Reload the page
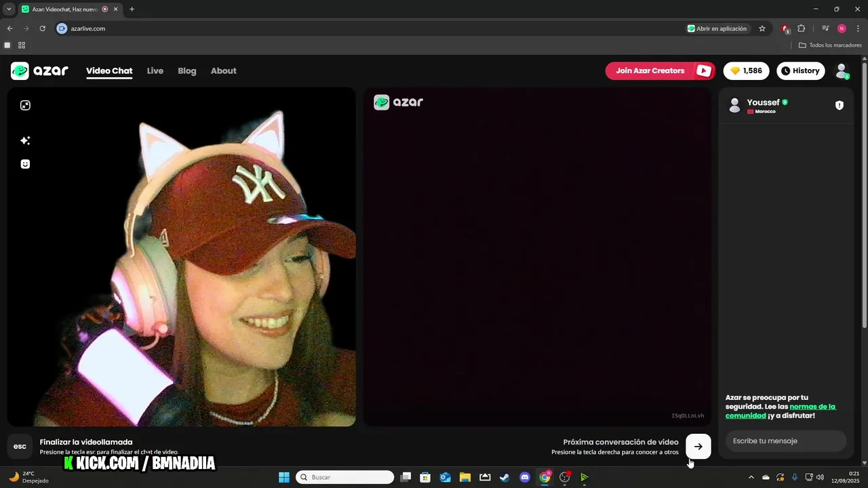Image resolution: width=868 pixels, height=488 pixels. (x=42, y=28)
